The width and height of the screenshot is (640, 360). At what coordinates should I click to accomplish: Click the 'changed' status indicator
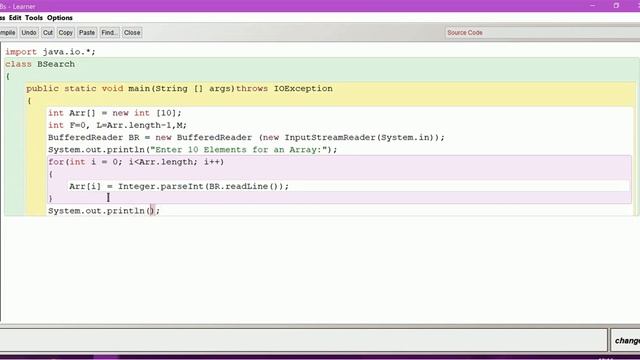tap(627, 340)
